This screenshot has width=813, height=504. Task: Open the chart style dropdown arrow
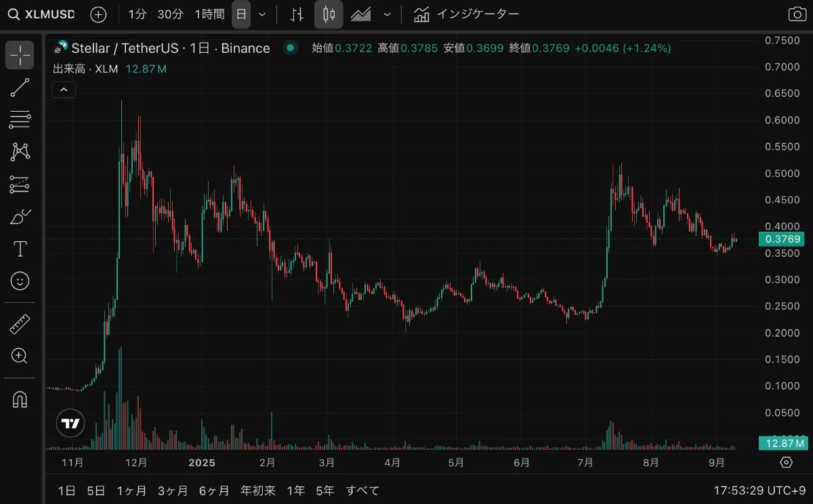388,14
